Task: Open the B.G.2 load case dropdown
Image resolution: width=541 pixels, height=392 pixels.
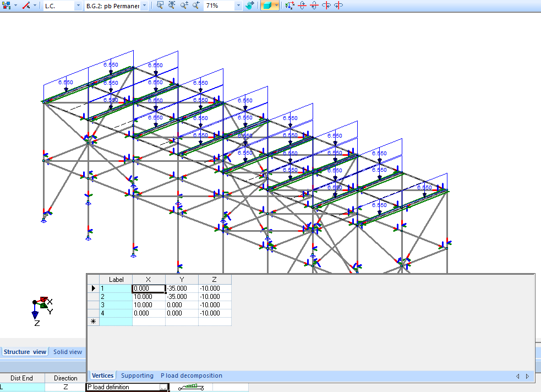Action: pos(145,6)
